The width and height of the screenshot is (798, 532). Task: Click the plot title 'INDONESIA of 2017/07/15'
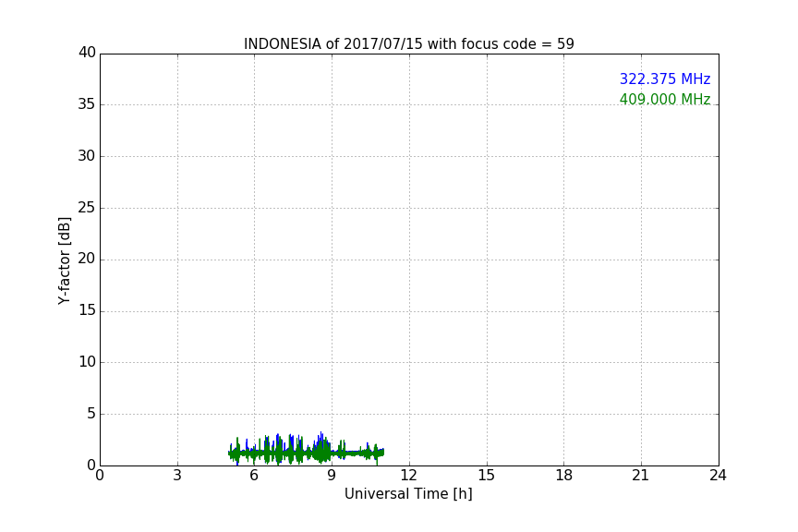coord(408,43)
